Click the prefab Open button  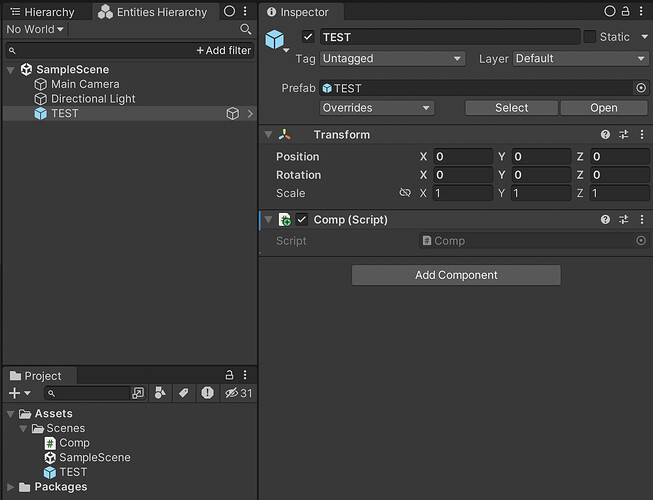[x=604, y=108]
